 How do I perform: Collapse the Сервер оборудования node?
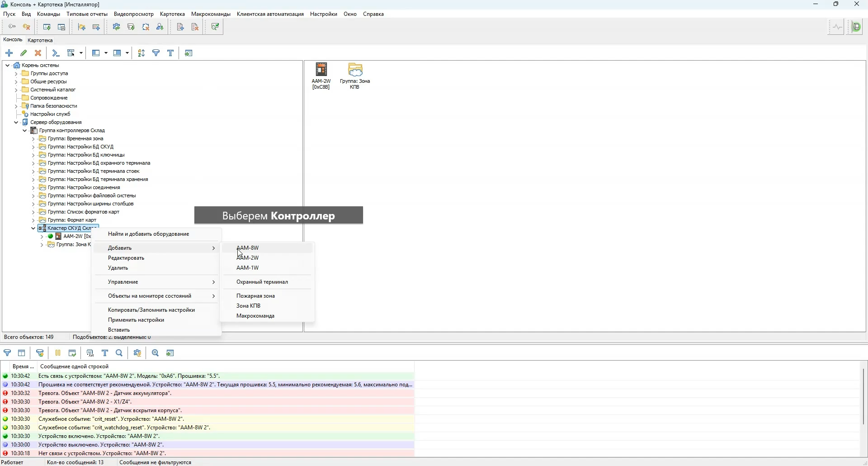coord(16,123)
